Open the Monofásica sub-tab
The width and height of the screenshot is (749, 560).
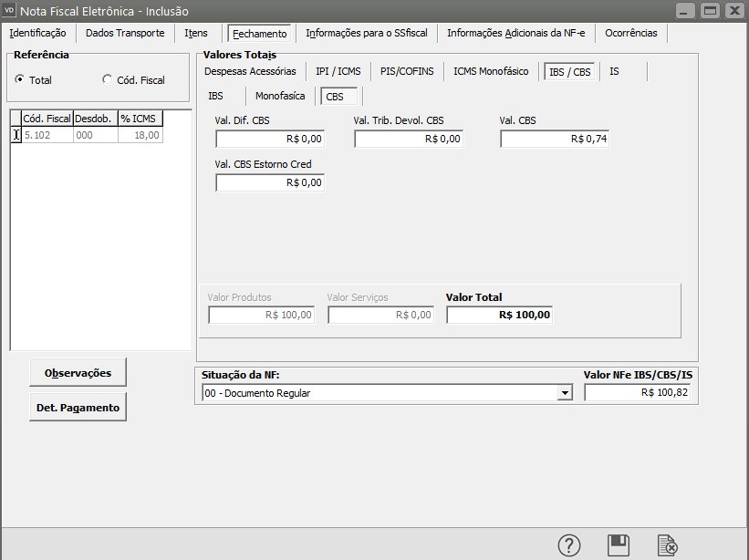tap(280, 96)
